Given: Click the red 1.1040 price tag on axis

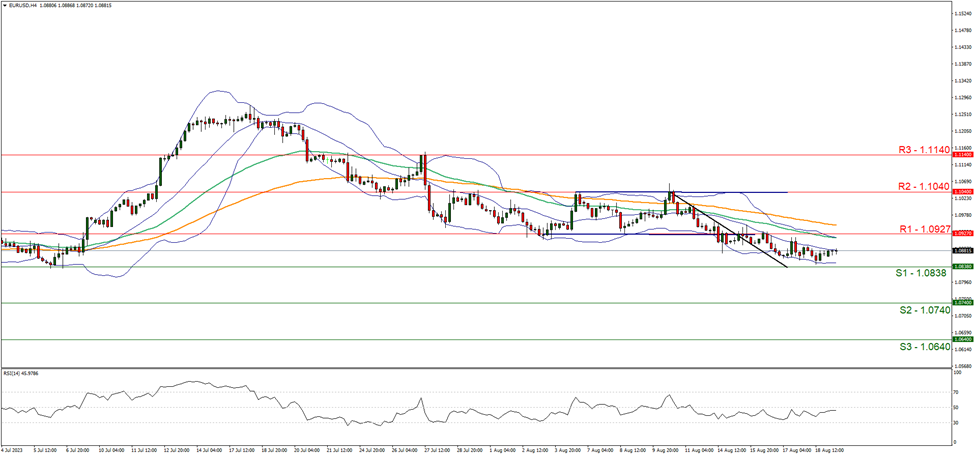Looking at the screenshot, I should click(x=962, y=191).
